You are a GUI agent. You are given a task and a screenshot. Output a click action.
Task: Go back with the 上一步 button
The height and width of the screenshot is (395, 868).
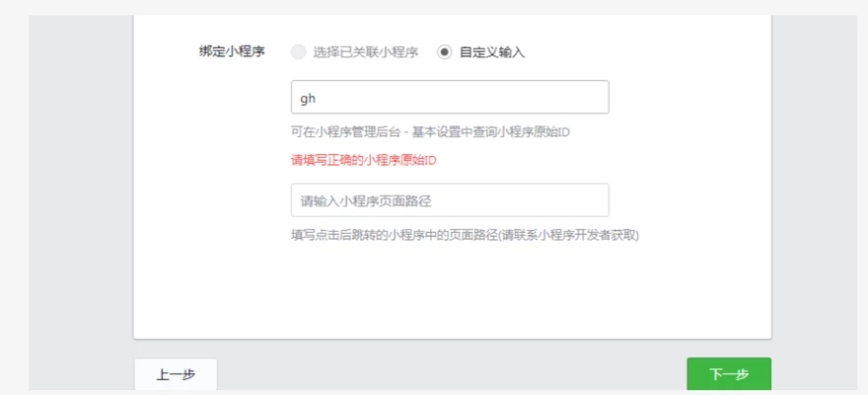(x=176, y=374)
